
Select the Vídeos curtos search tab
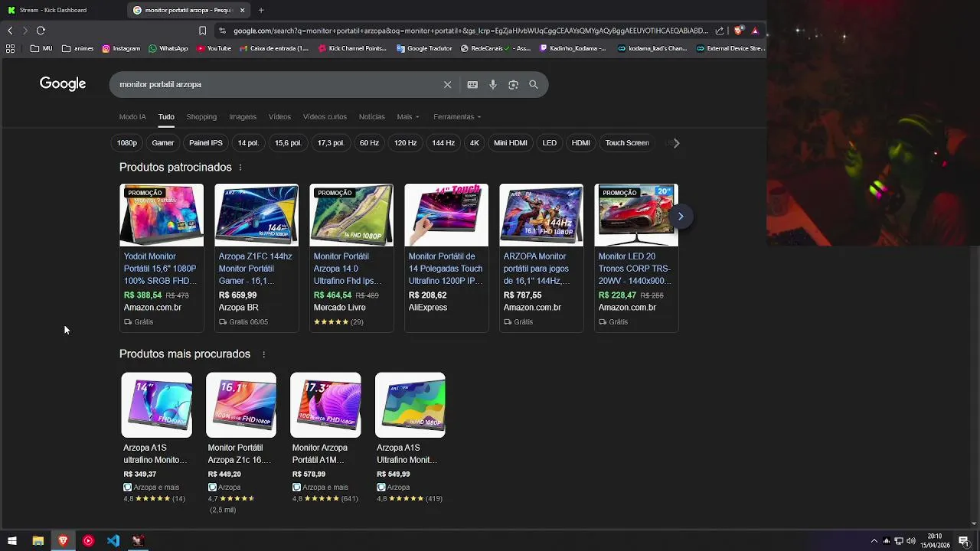point(325,117)
